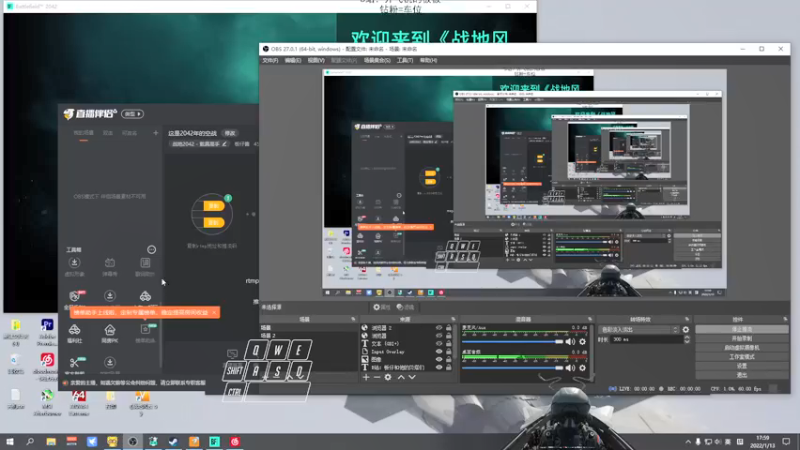The width and height of the screenshot is (800, 450).
Task: Open the scissors clip tool in toolbox
Action: point(75,363)
